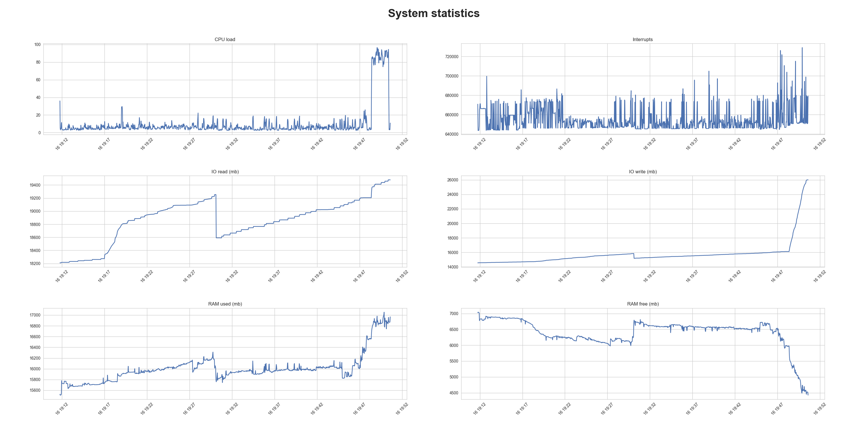Viewport: 868px width, 434px height.
Task: Click the 60 tick on CPU load axis
Action: pyautogui.click(x=38, y=80)
